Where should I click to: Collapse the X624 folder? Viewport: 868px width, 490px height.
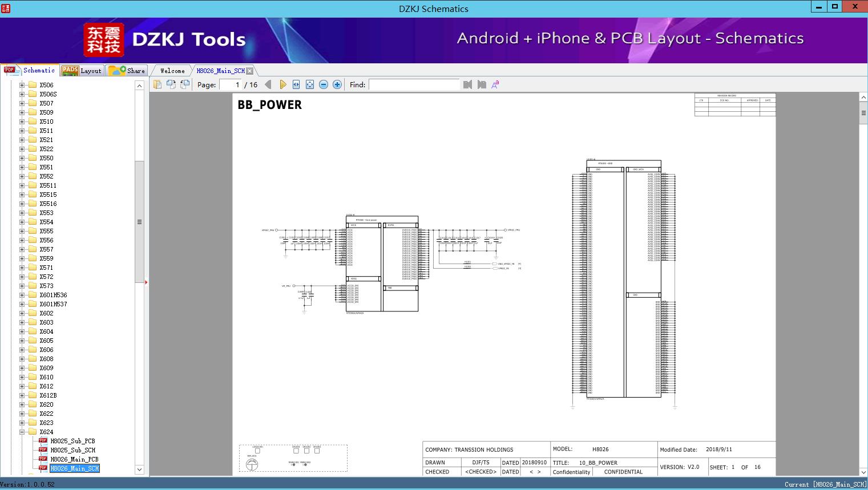(22, 432)
